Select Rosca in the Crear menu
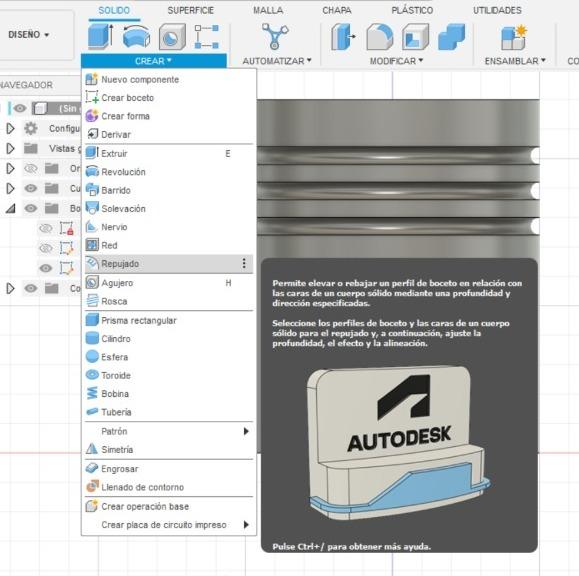Viewport: 579px width, 576px height. (x=169, y=301)
